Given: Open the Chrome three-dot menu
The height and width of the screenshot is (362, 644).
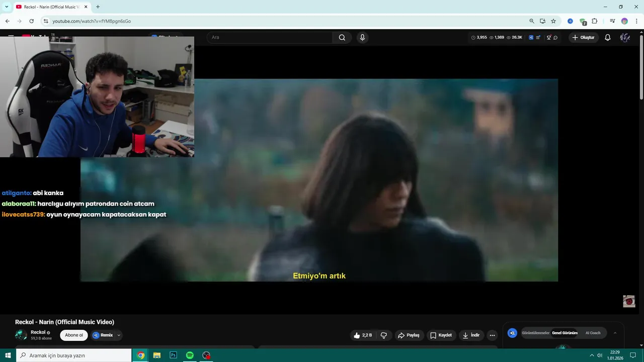Looking at the screenshot, I should point(636,21).
